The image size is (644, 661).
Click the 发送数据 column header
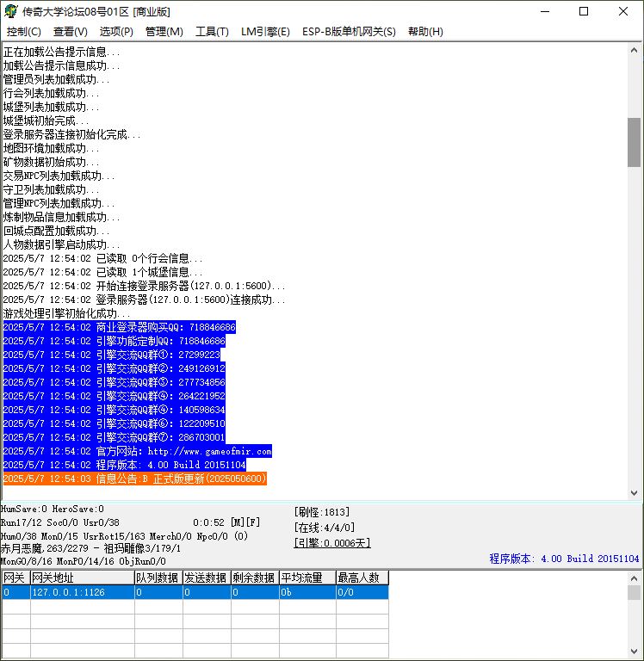point(207,578)
